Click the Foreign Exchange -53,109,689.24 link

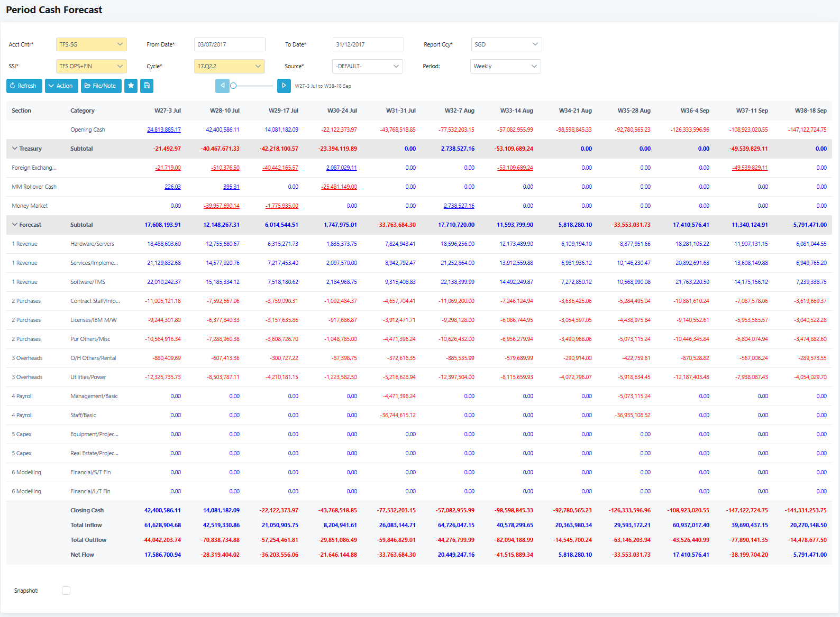[515, 168]
